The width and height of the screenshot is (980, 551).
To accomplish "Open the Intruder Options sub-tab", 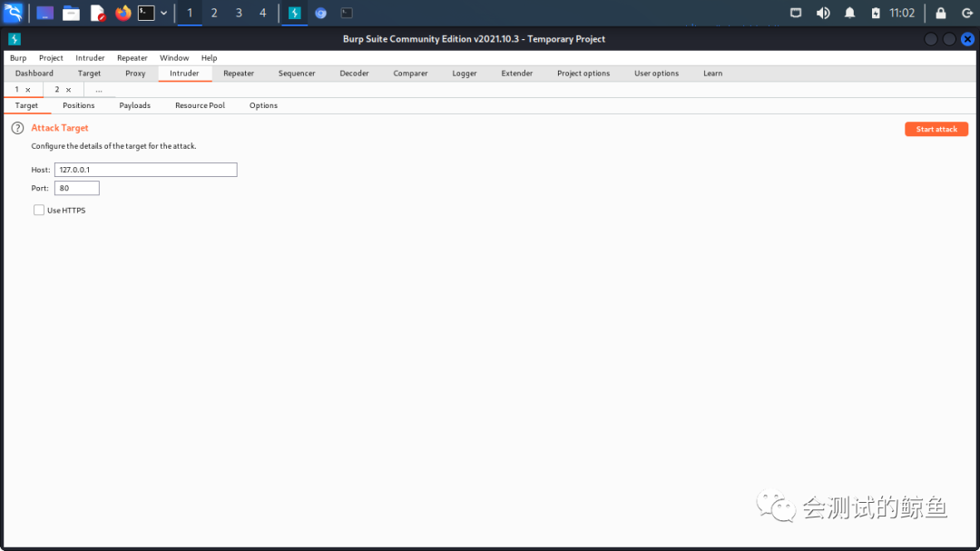I will coord(263,105).
